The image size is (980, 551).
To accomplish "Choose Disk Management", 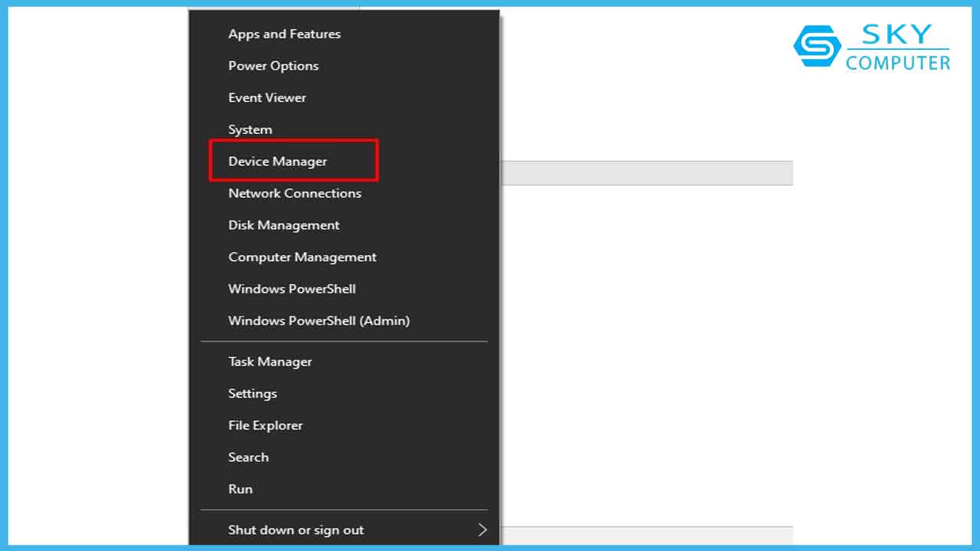I will (x=284, y=225).
